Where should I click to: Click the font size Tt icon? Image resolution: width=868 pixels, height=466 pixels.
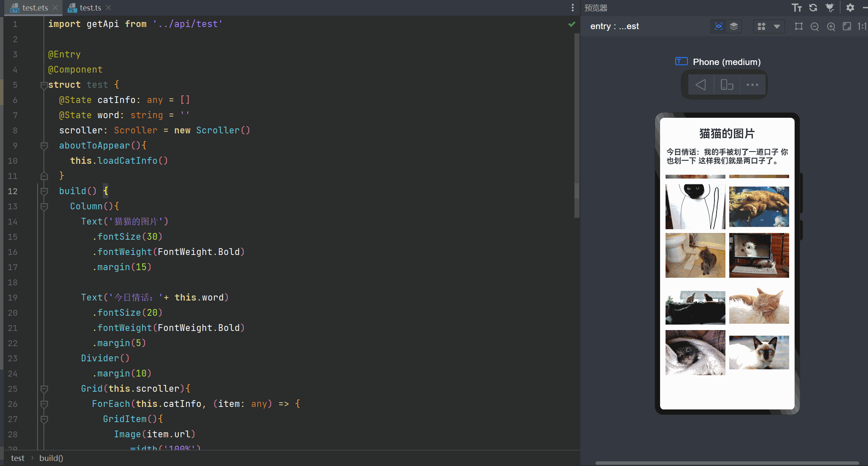tap(796, 8)
